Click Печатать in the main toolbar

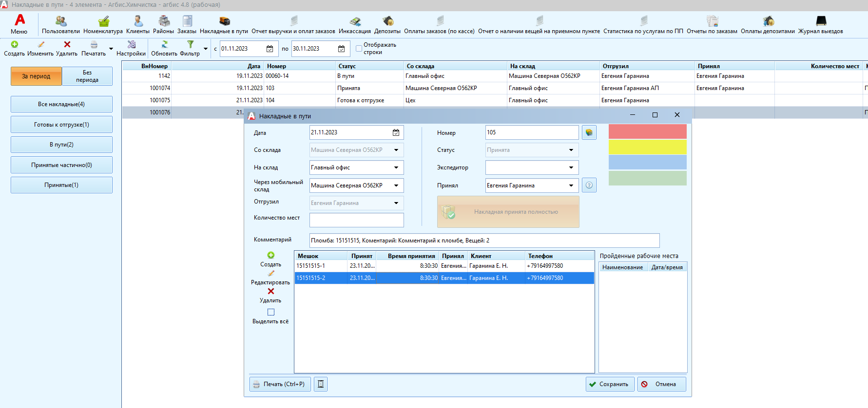[x=94, y=49]
